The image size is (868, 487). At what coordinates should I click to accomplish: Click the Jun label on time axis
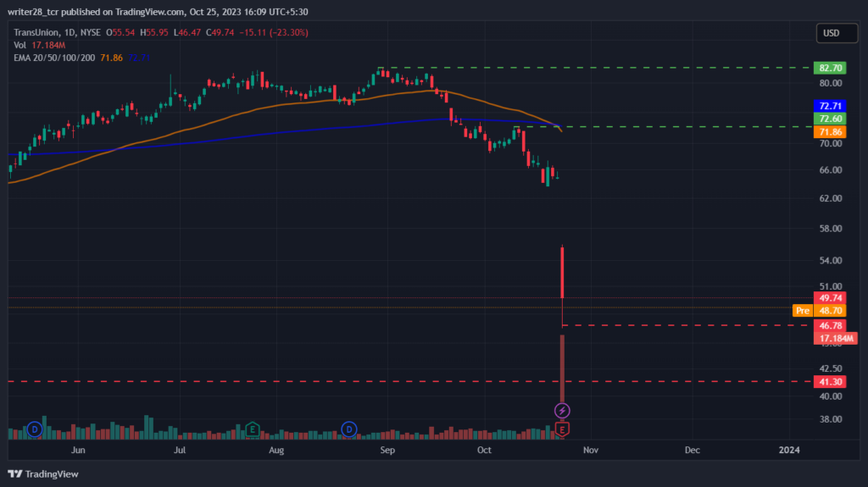78,450
